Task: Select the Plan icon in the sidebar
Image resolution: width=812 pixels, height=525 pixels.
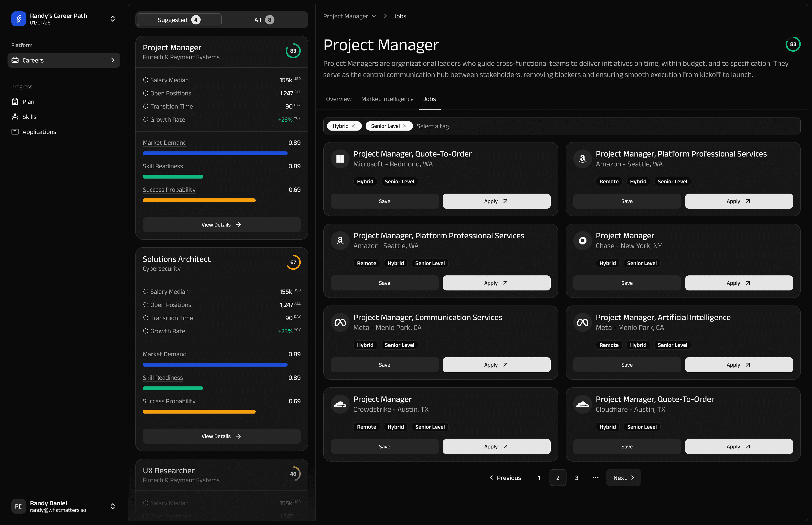Action: click(x=15, y=102)
